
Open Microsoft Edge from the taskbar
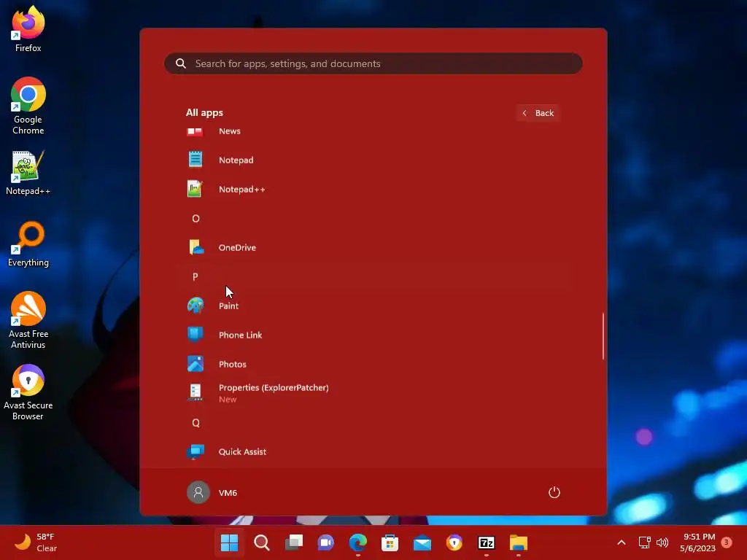pos(357,542)
